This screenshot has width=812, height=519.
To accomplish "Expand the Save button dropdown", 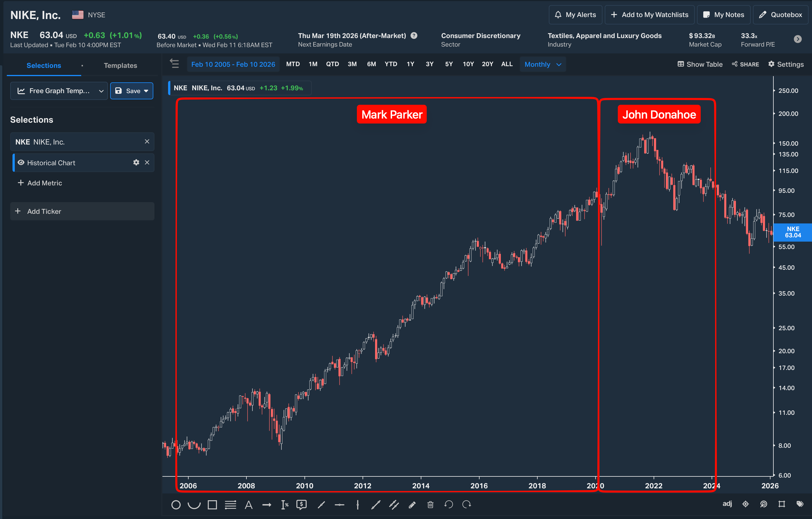I will (146, 91).
